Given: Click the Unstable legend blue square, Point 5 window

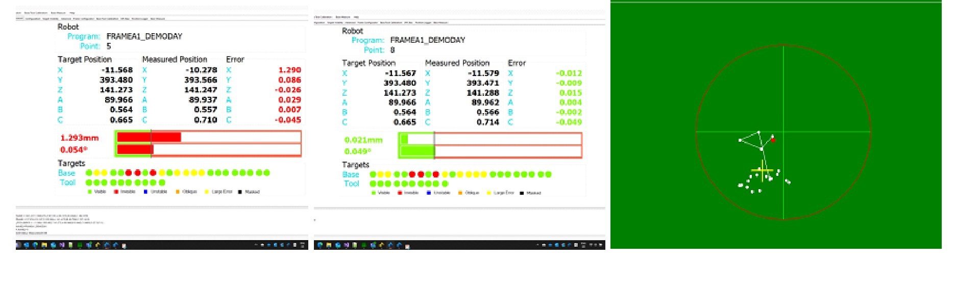Looking at the screenshot, I should coord(145,192).
